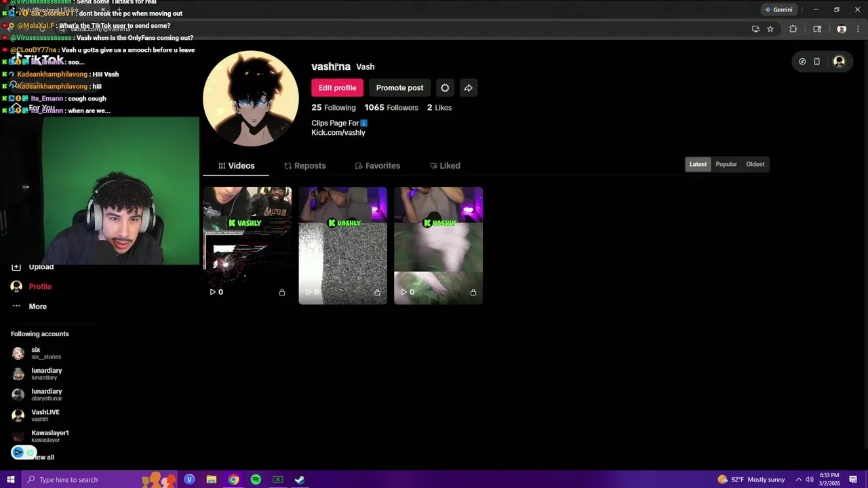The height and width of the screenshot is (488, 868).
Task: Click the Gemini button in Chrome
Action: tap(778, 9)
